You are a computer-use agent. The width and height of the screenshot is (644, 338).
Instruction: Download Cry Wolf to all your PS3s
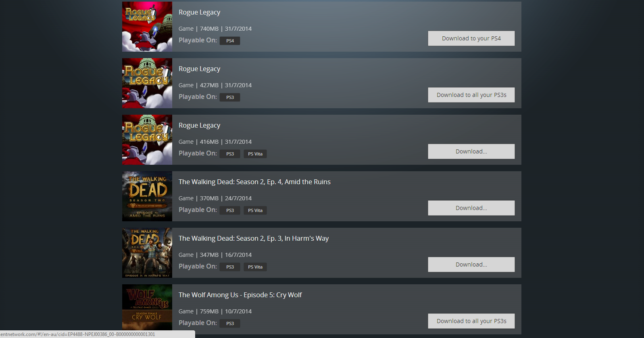coord(471,321)
